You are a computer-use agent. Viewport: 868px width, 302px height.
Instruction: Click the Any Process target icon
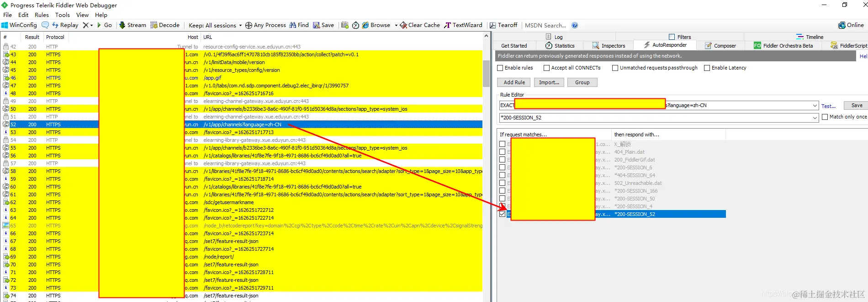(249, 25)
